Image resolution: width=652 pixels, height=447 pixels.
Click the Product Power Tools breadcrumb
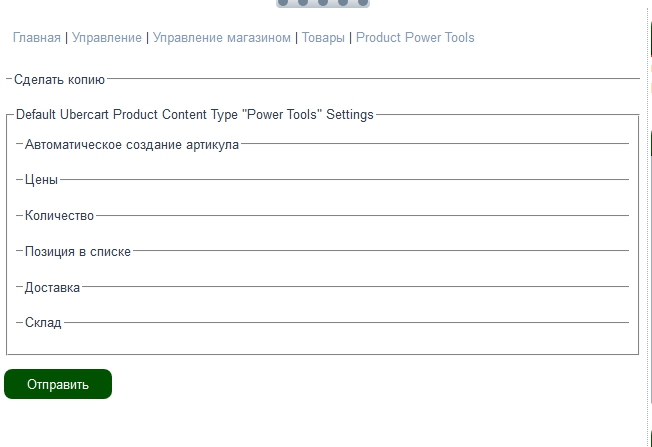415,37
